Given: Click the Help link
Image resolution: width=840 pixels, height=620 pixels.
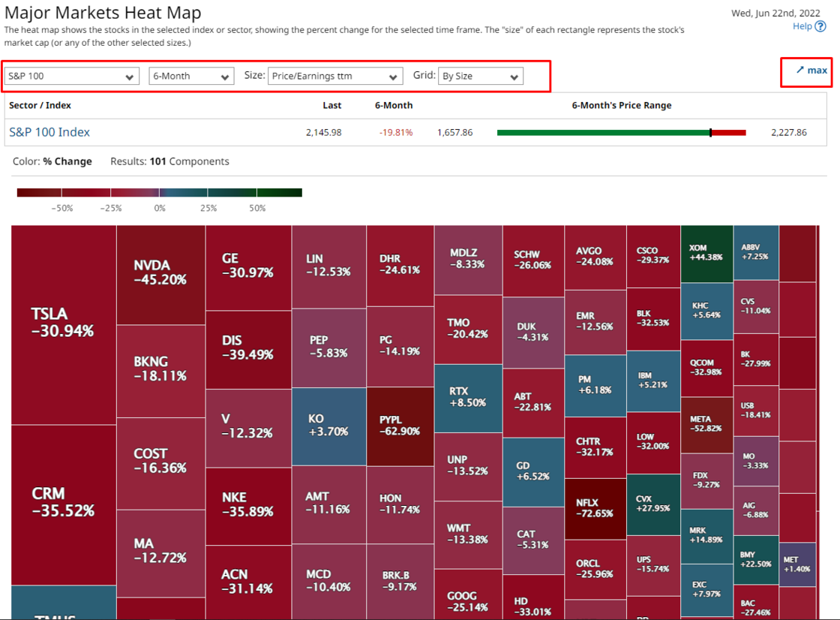Looking at the screenshot, I should point(802,26).
